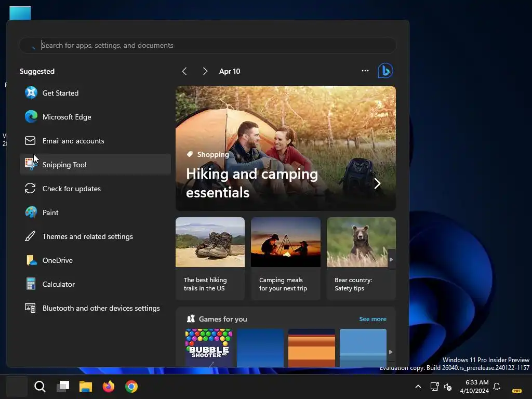Click the Suggested section heading
The height and width of the screenshot is (399, 532).
(37, 71)
